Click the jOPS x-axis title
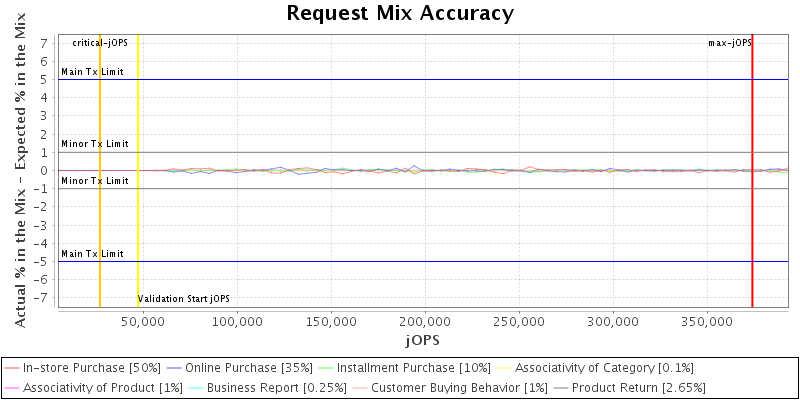Image resolution: width=800 pixels, height=400 pixels. [x=421, y=341]
